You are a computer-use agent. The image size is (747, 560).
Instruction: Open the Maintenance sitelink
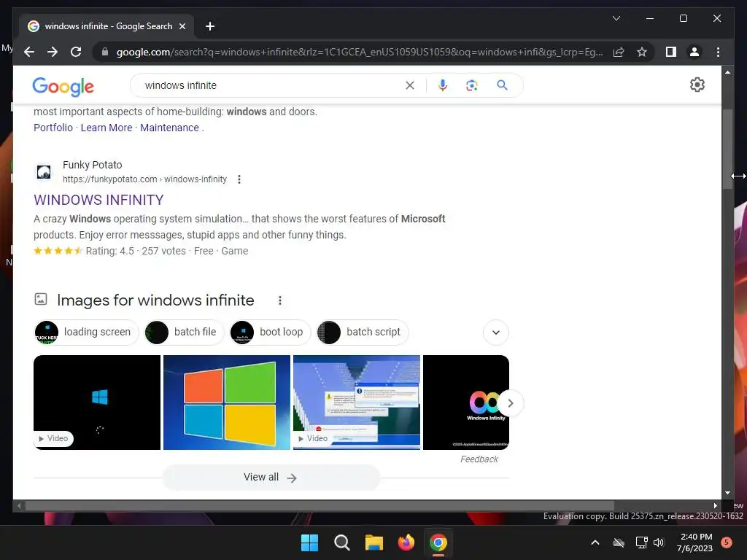(169, 128)
